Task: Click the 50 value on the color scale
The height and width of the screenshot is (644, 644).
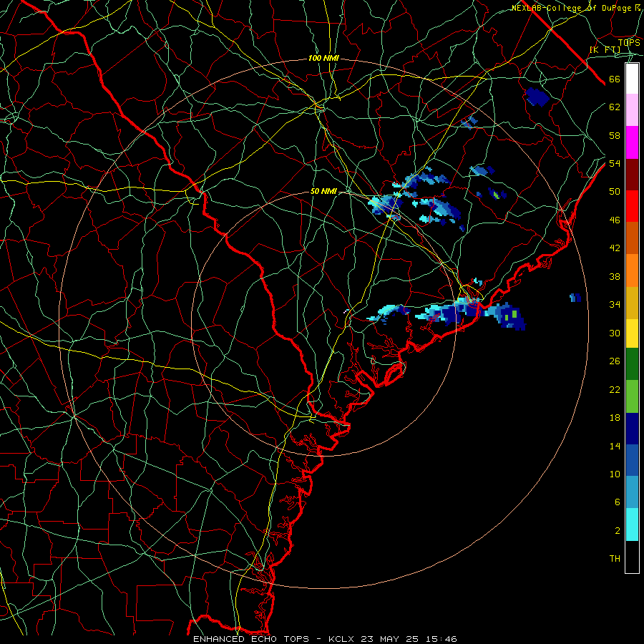Action: [615, 192]
